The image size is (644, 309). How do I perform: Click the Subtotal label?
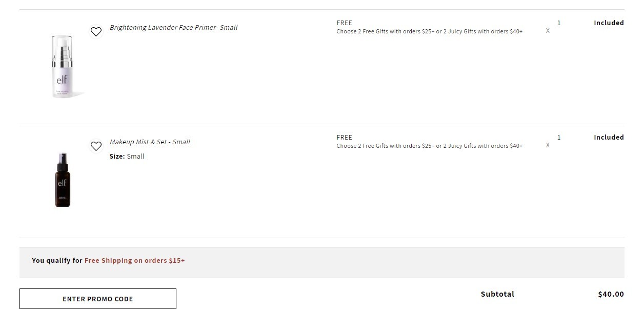(497, 294)
